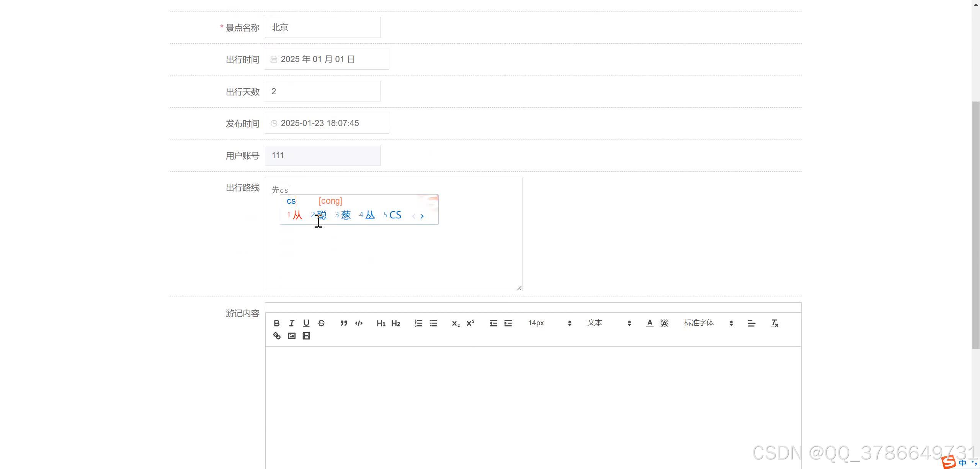Toggle underline formatting in editor toolbar

306,323
